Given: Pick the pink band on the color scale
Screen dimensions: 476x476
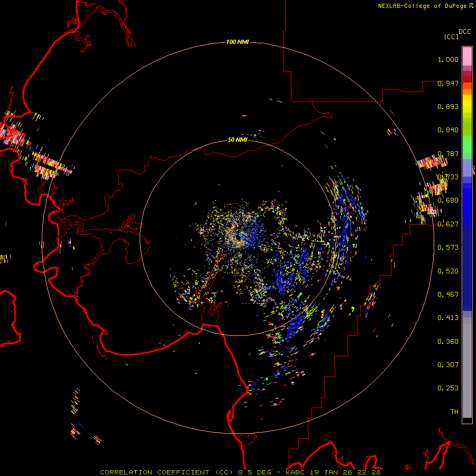Looking at the screenshot, I should [x=467, y=56].
